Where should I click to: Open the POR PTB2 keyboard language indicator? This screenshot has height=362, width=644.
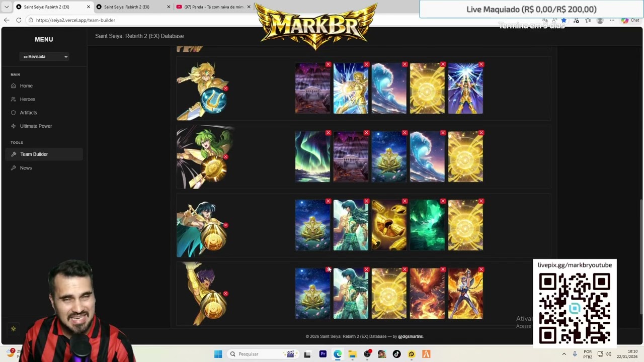click(588, 354)
